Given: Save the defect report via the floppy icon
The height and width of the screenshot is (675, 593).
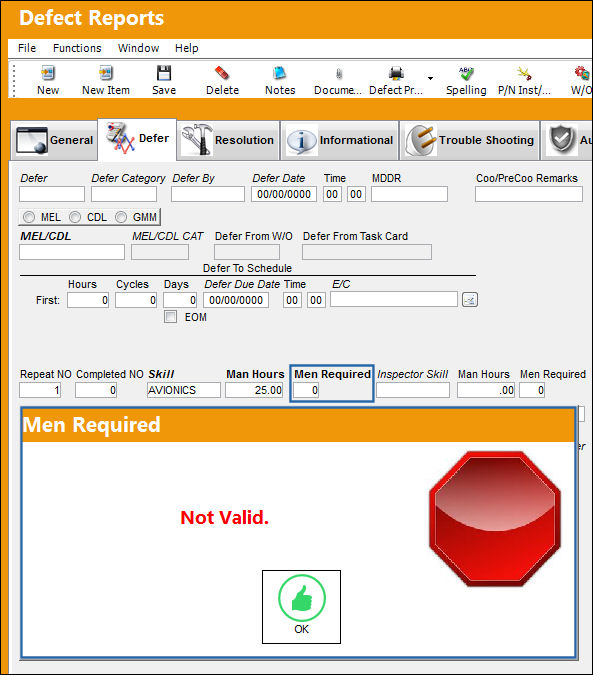Looking at the screenshot, I should (x=164, y=73).
